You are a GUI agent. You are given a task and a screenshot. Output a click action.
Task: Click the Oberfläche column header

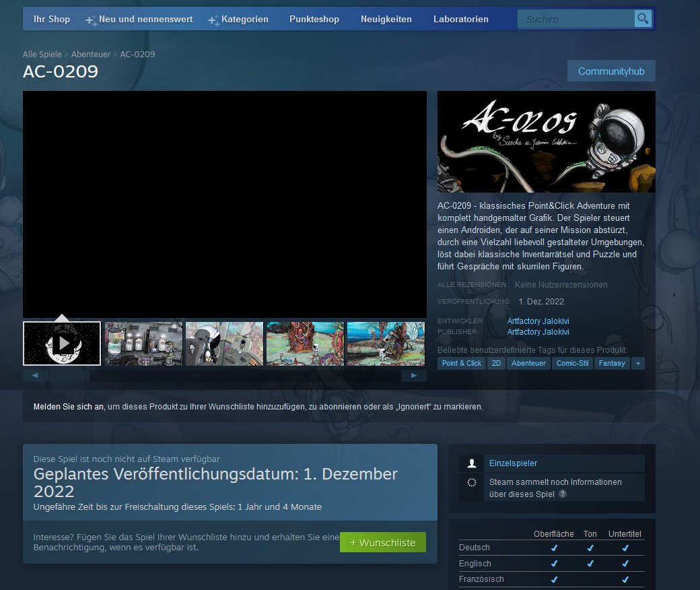(553, 533)
